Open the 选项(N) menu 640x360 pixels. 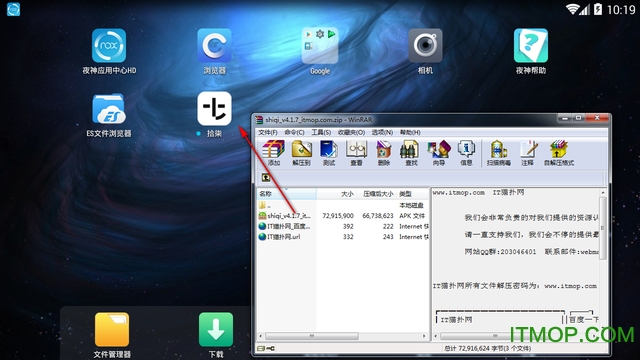pos(382,132)
